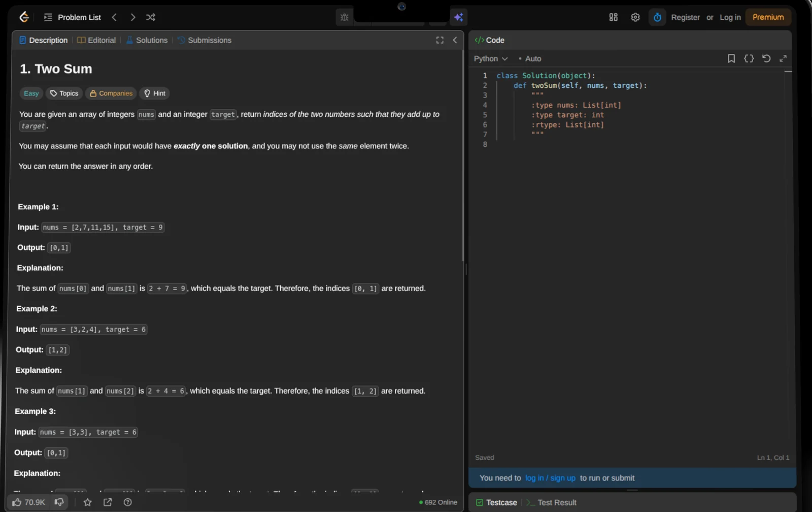Click the code editor minimap scrollbar
The height and width of the screenshot is (512, 812).
click(788, 72)
